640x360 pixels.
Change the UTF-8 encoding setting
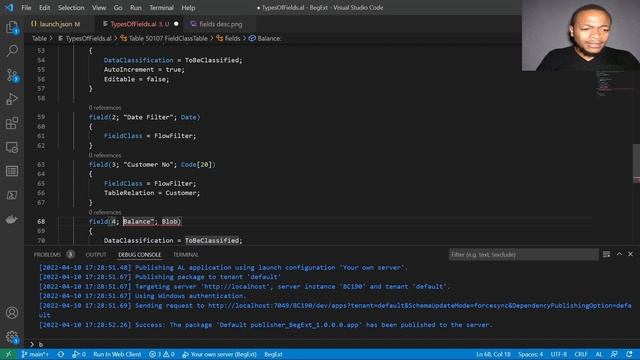pyautogui.click(x=559, y=354)
